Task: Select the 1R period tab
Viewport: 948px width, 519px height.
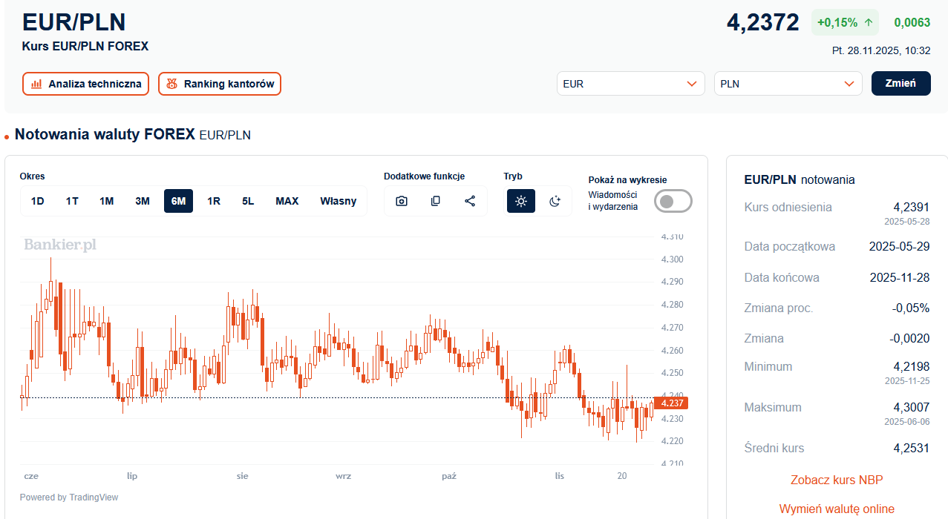Action: [x=214, y=201]
